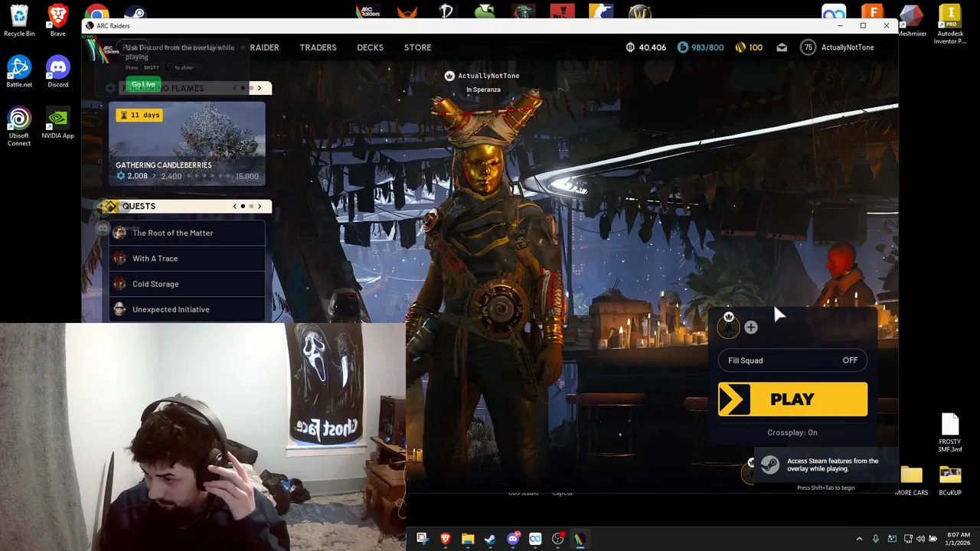Select the squad leader avatar icon

[729, 326]
